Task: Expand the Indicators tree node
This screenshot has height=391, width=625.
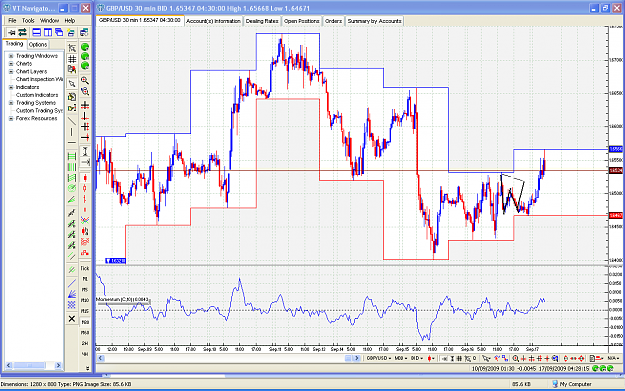Action: tap(11, 87)
